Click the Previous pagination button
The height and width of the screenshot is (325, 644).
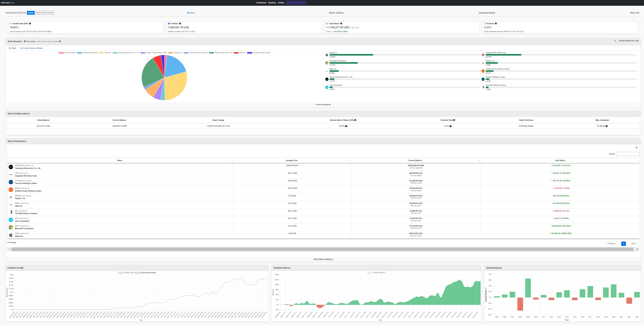[x=611, y=244]
